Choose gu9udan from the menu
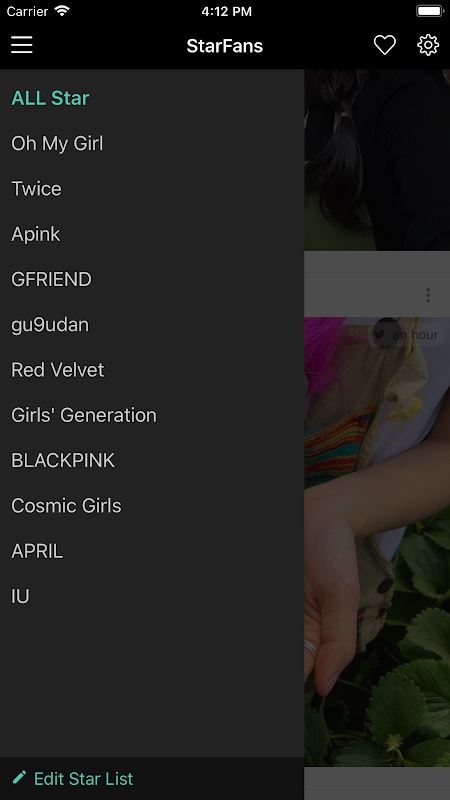The width and height of the screenshot is (450, 800). pyautogui.click(x=50, y=325)
